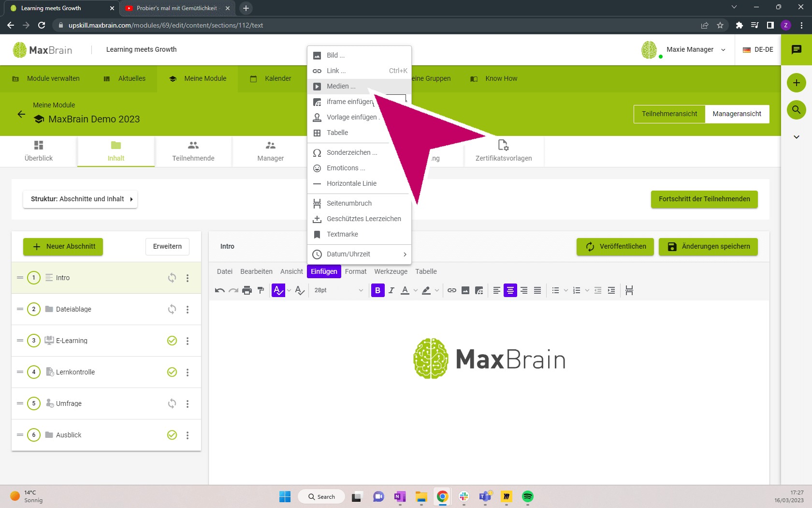
Task: Open the Zertifikatsvorlagen tab
Action: tap(504, 151)
